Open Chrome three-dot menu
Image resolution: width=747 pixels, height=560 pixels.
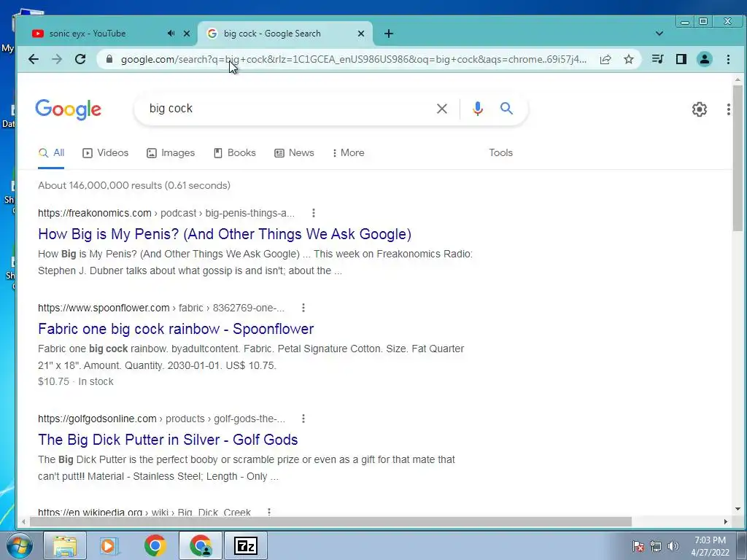click(728, 59)
